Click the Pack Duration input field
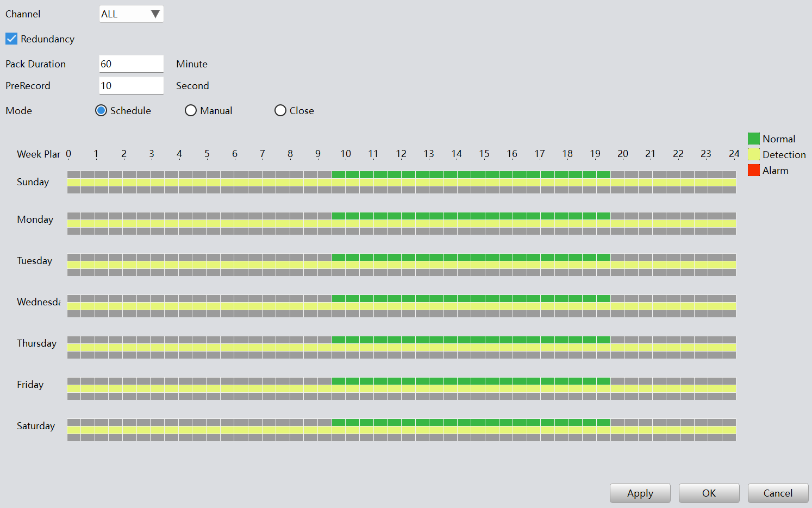Screen dimensions: 812x508 pos(132,64)
